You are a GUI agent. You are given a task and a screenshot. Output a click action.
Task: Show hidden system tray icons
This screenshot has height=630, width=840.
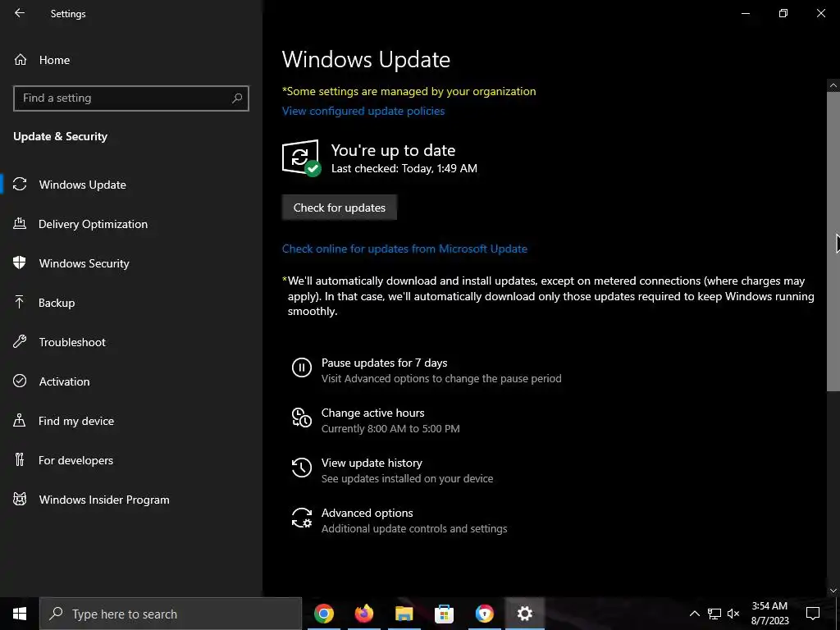[x=694, y=614]
